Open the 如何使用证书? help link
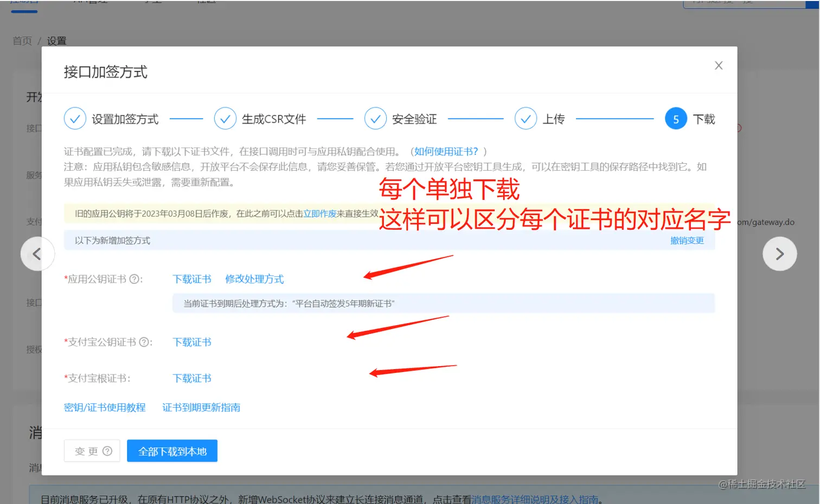820x504 pixels. [446, 152]
